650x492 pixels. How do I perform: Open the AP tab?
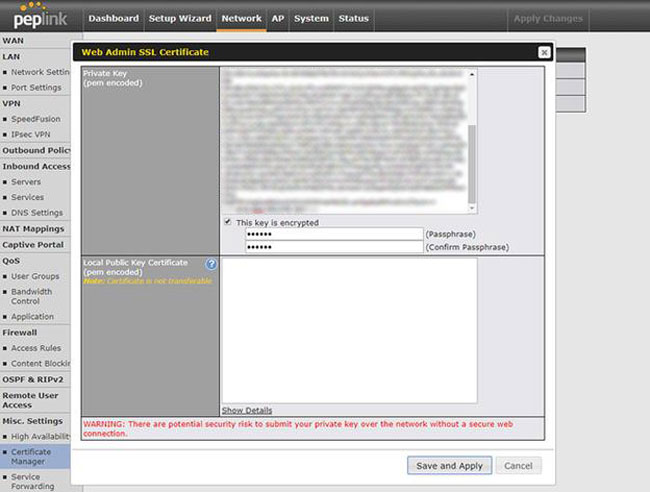coord(278,18)
